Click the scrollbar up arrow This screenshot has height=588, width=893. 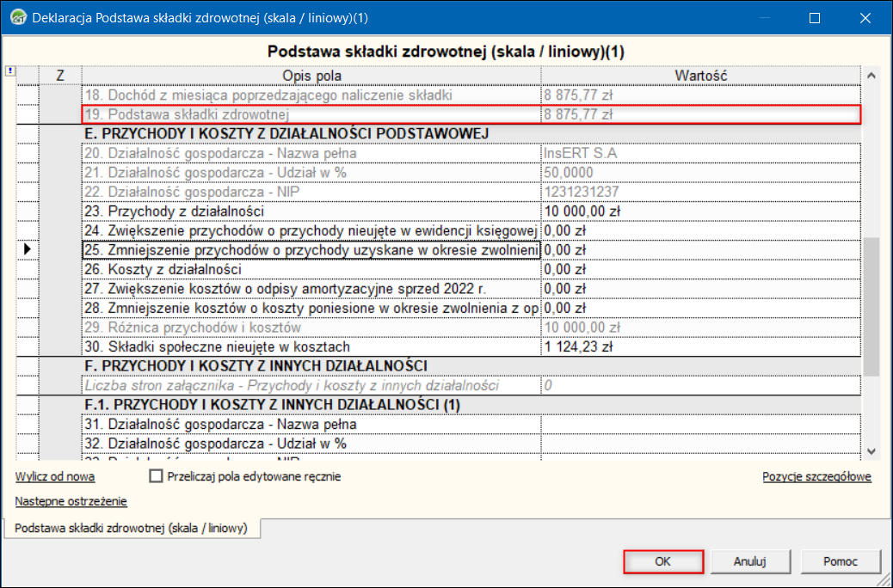coord(871,75)
